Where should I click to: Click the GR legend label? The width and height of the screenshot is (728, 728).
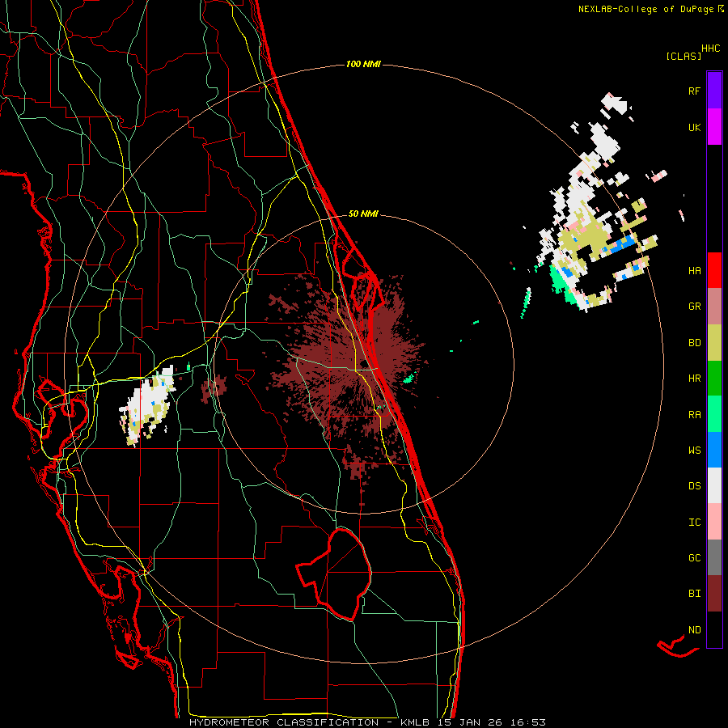(694, 307)
